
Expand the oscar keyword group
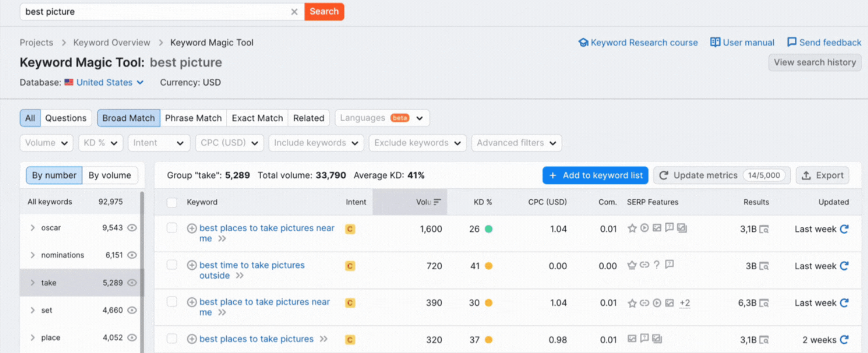point(32,228)
